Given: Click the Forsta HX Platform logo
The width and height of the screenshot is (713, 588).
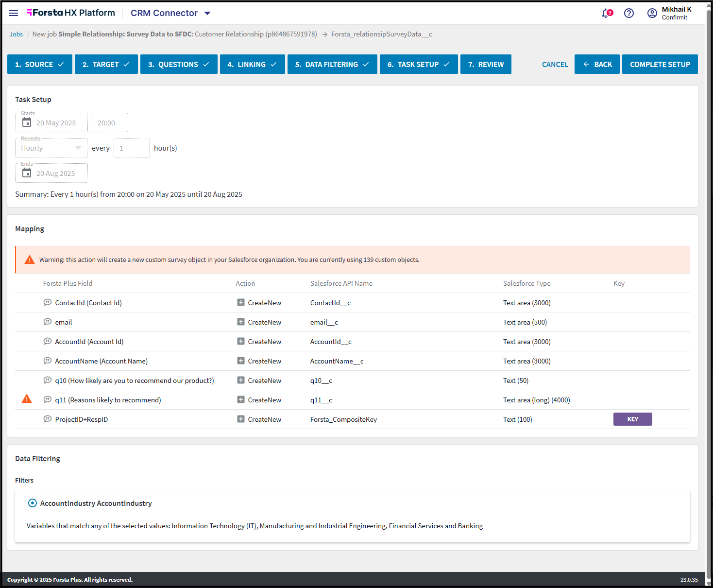Looking at the screenshot, I should click(71, 13).
